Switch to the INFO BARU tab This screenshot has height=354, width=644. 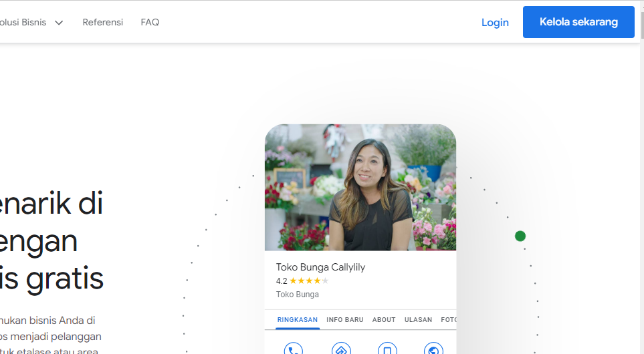(x=345, y=319)
